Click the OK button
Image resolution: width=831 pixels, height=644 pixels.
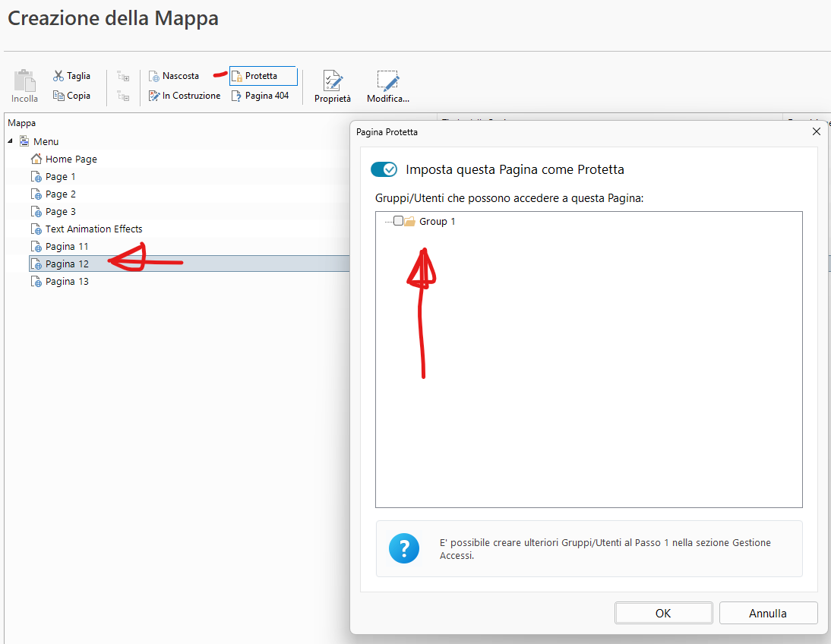663,613
